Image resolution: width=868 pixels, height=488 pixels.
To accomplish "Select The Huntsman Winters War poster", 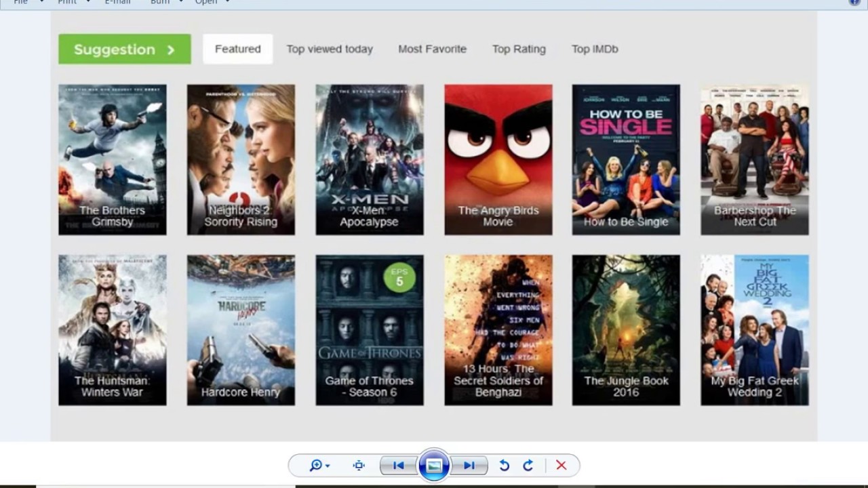I will [x=113, y=330].
